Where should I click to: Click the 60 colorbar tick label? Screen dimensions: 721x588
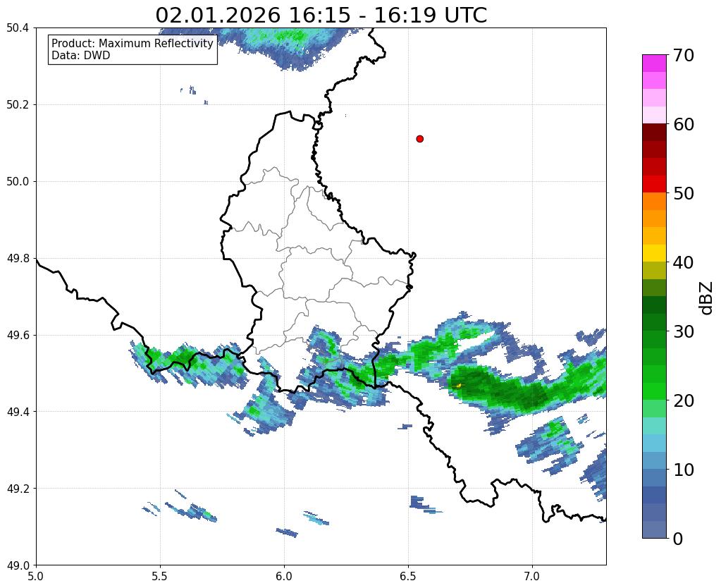click(x=684, y=124)
